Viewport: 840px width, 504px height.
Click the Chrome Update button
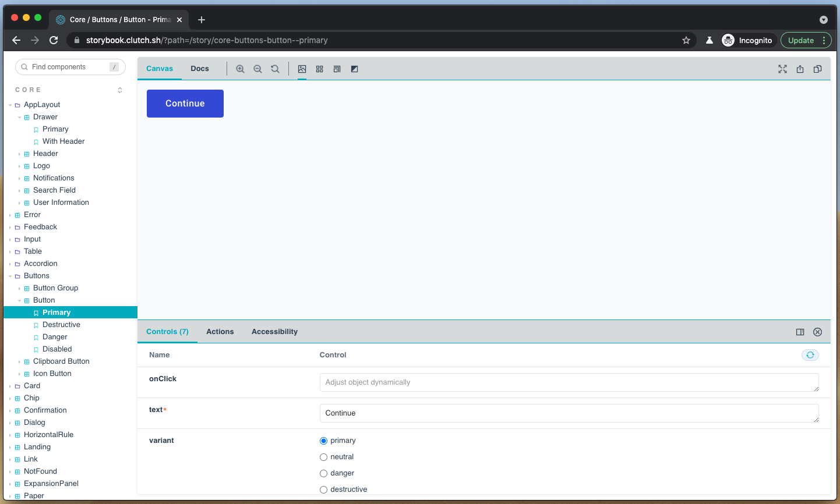click(x=801, y=40)
